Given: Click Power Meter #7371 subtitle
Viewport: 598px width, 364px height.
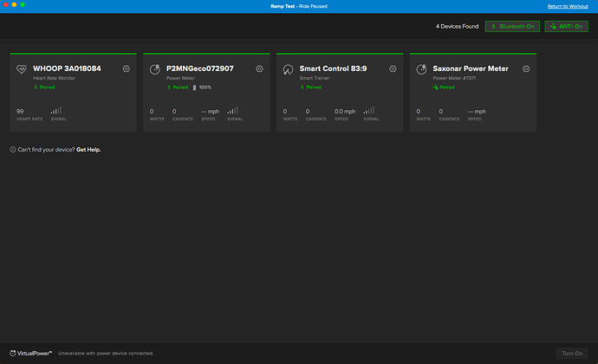Looking at the screenshot, I should point(454,78).
